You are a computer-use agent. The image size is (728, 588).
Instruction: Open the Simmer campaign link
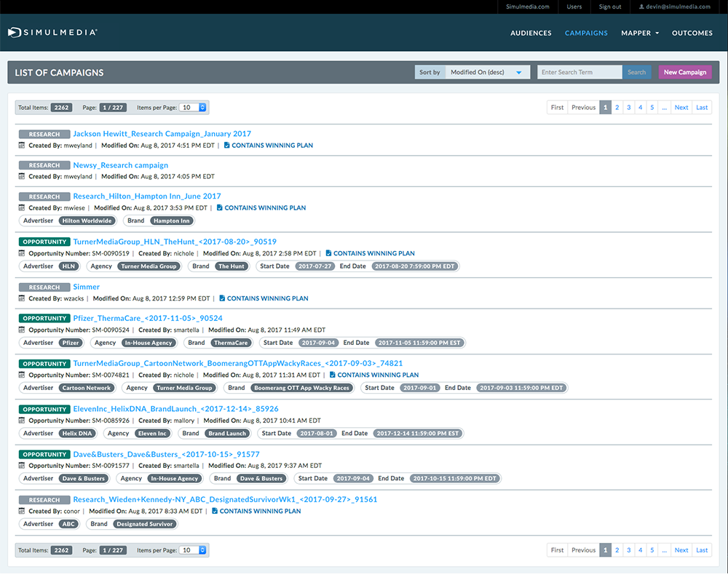(x=87, y=287)
